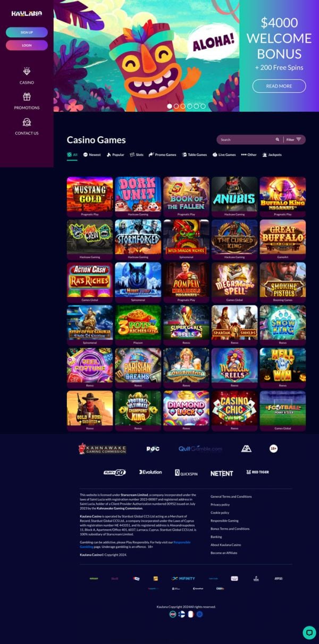
Task: Expand the Filter dropdown
Action: pos(294,139)
